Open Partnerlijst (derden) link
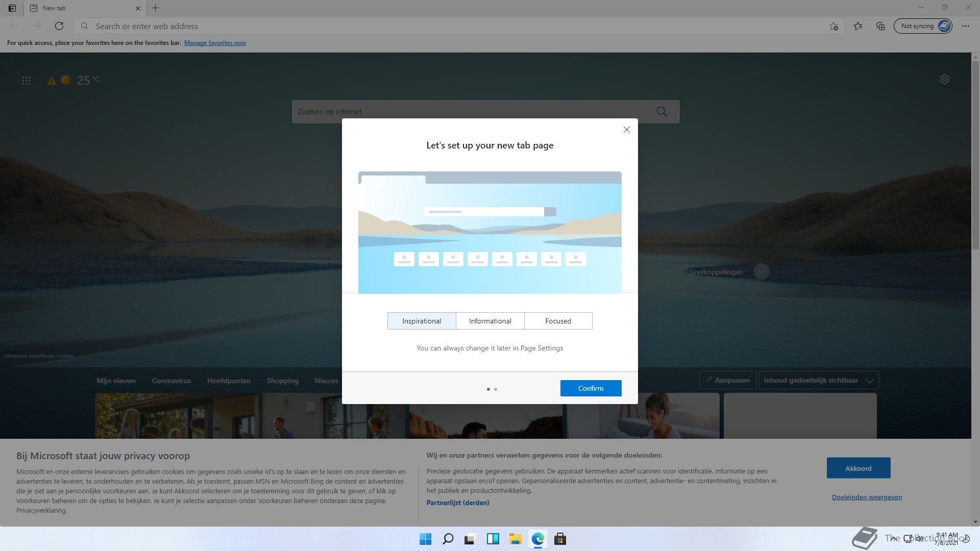 458,503
